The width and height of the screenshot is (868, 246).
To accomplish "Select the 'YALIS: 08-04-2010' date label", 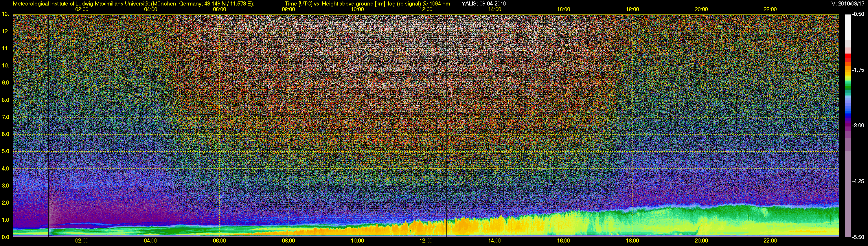I will click(x=483, y=4).
